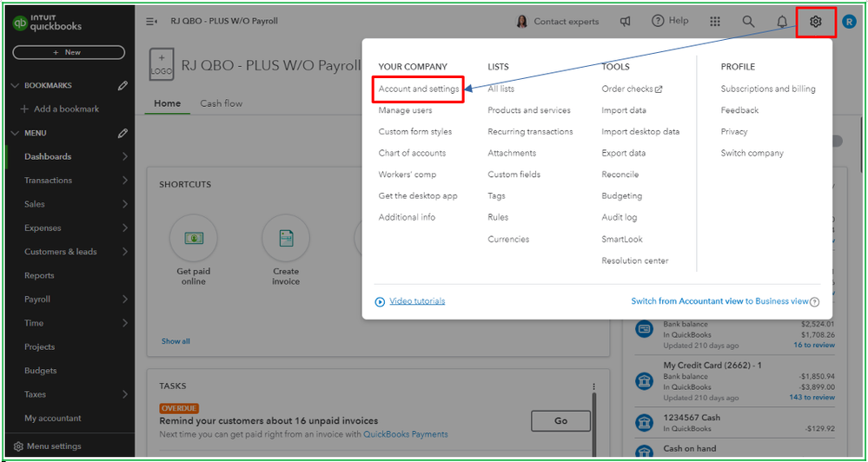Click the megaphone announcements icon
Image resolution: width=868 pixels, height=462 pixels.
625,22
